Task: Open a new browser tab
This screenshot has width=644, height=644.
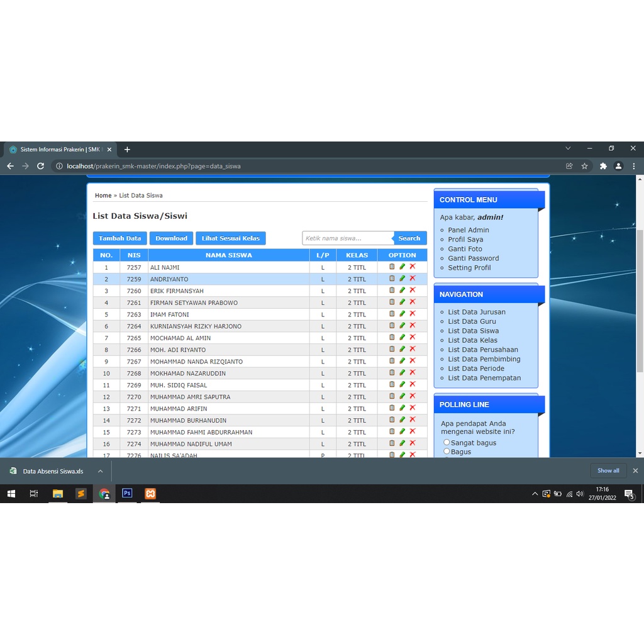Action: pos(127,150)
